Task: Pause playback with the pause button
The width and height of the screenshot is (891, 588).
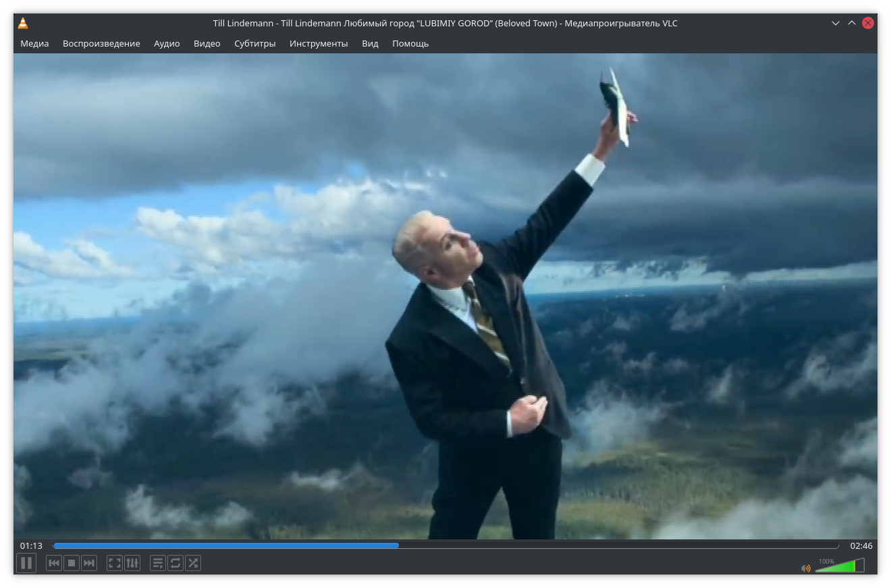Action: pos(26,563)
